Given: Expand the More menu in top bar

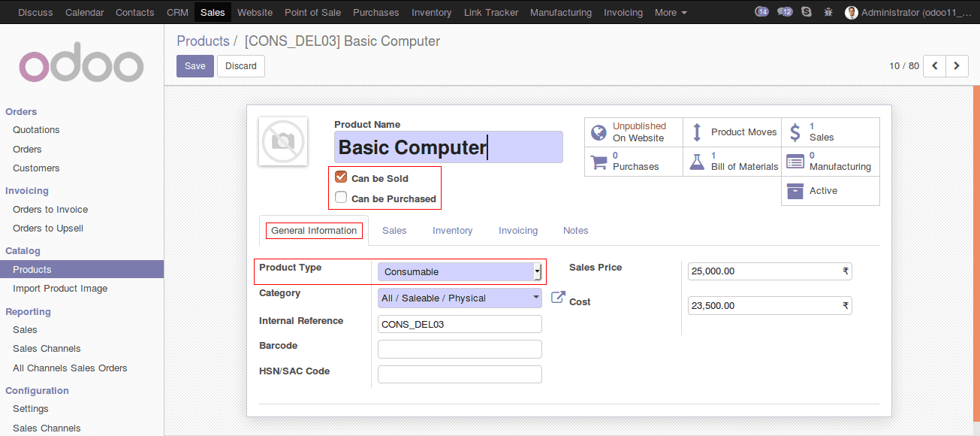Looking at the screenshot, I should pyautogui.click(x=671, y=12).
